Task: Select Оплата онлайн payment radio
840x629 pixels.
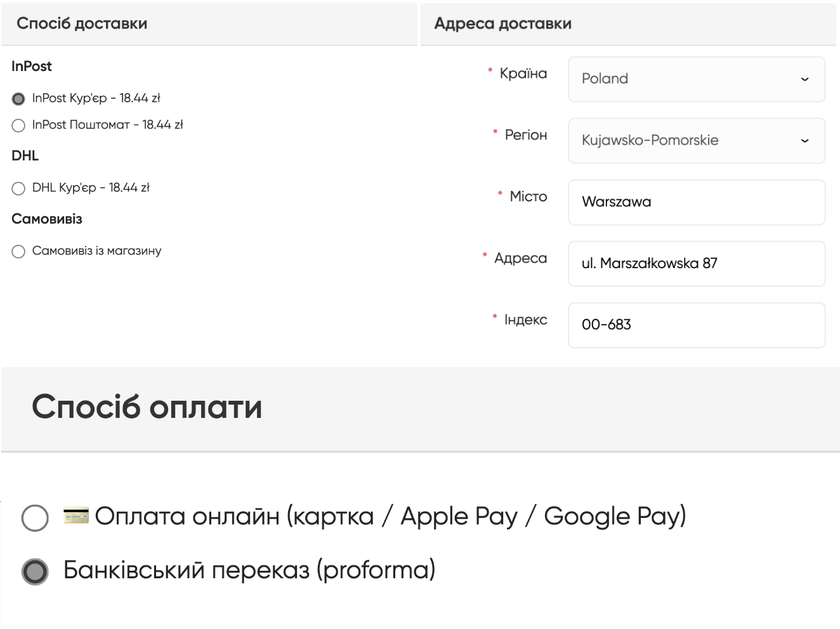Action: [35, 518]
